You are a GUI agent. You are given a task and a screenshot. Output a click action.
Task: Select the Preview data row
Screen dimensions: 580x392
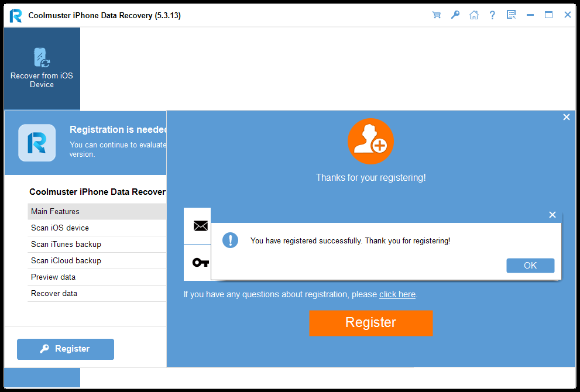(x=97, y=277)
